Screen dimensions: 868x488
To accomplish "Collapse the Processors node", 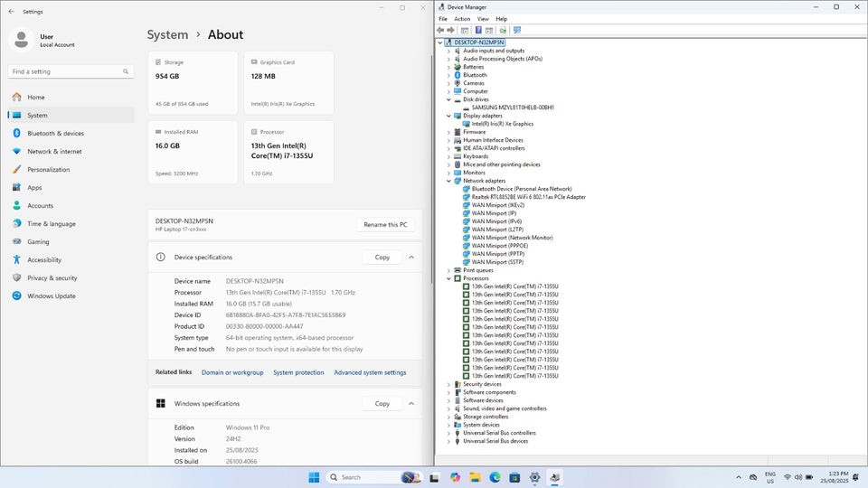I will (x=448, y=278).
